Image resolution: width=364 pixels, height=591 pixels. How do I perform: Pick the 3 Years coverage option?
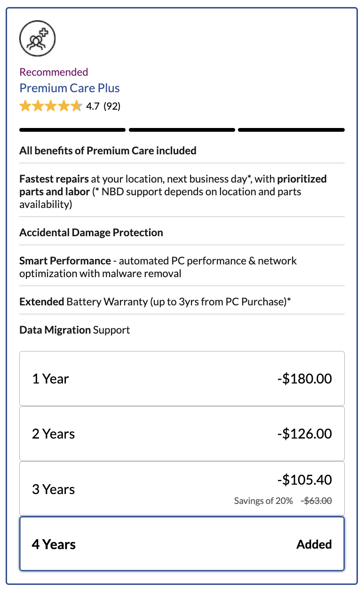tap(182, 488)
